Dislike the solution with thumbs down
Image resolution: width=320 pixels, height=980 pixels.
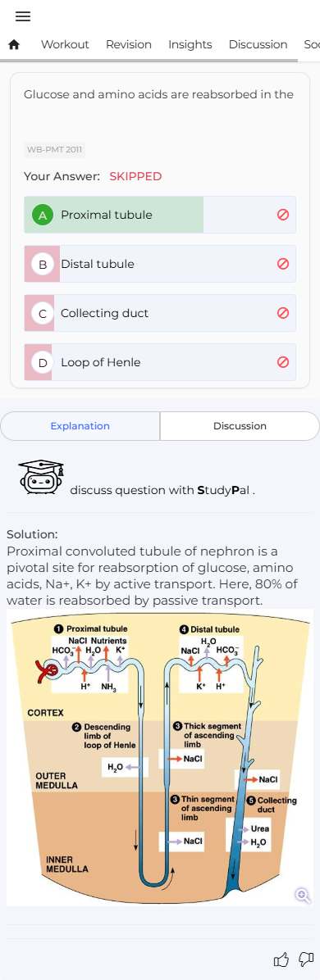click(x=305, y=960)
